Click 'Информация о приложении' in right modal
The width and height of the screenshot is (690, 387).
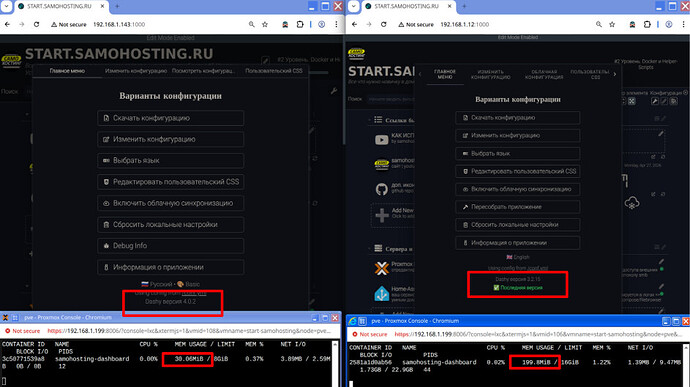[x=518, y=243]
